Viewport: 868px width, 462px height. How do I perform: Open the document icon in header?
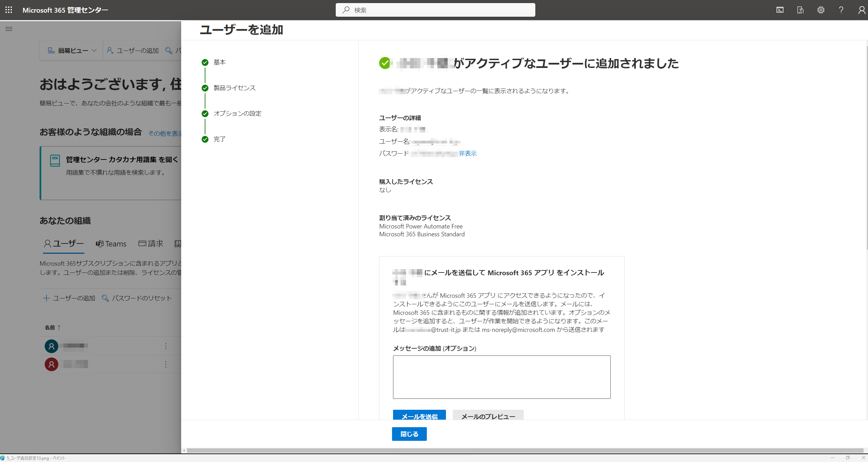[800, 10]
